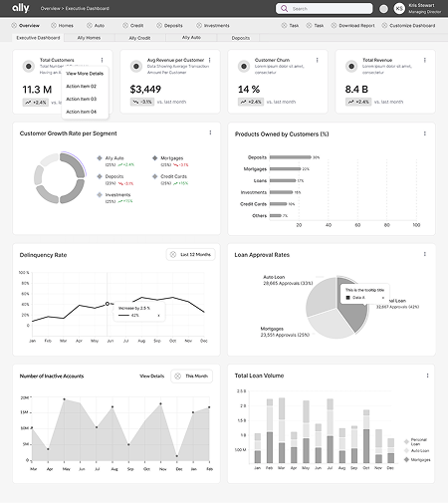The height and width of the screenshot is (503, 448).
Task: Open Total Loan Volume kebab menu
Action: tap(427, 376)
